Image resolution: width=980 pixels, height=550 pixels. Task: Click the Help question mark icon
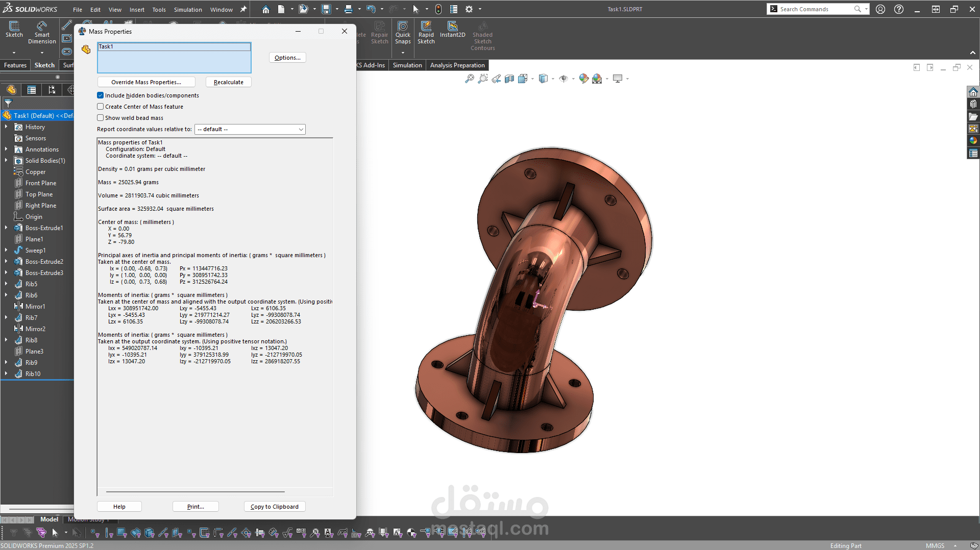(899, 9)
